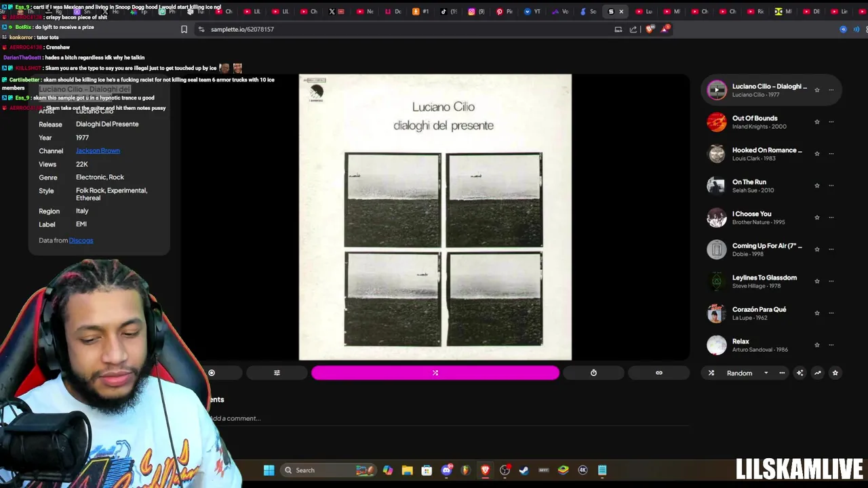This screenshot has height=488, width=868.
Task: Open more options for Out Of Bounds
Action: pos(831,122)
